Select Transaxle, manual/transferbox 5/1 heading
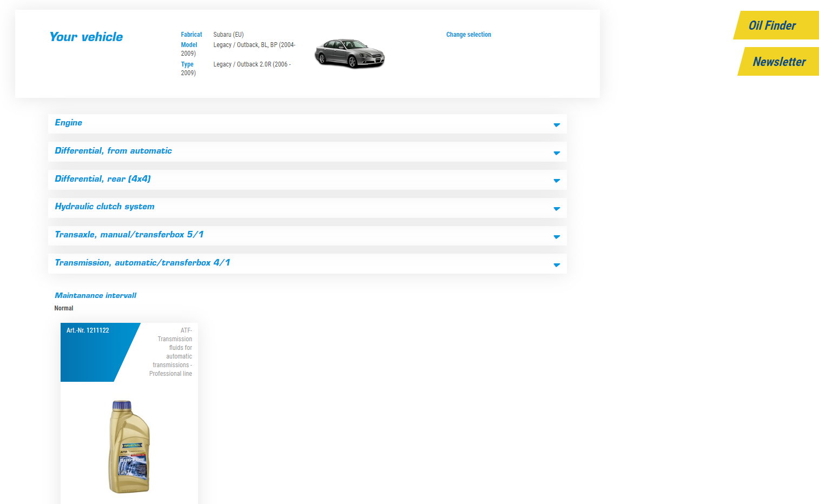The image size is (819, 504). [x=129, y=235]
